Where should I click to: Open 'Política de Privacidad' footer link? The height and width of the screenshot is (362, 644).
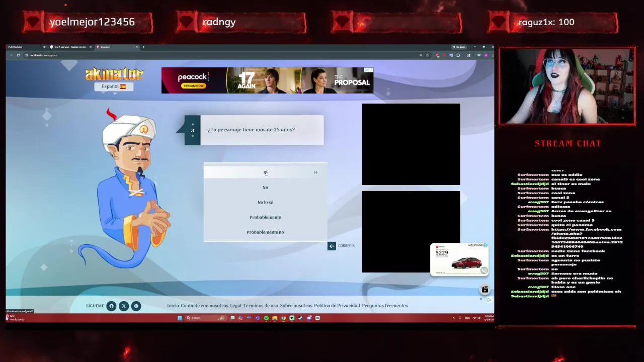(x=337, y=306)
